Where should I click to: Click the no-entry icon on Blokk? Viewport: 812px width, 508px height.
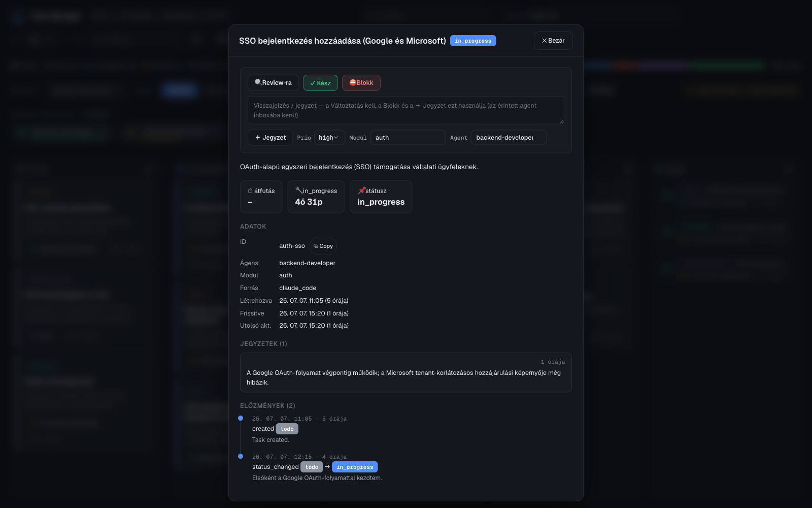tap(353, 82)
